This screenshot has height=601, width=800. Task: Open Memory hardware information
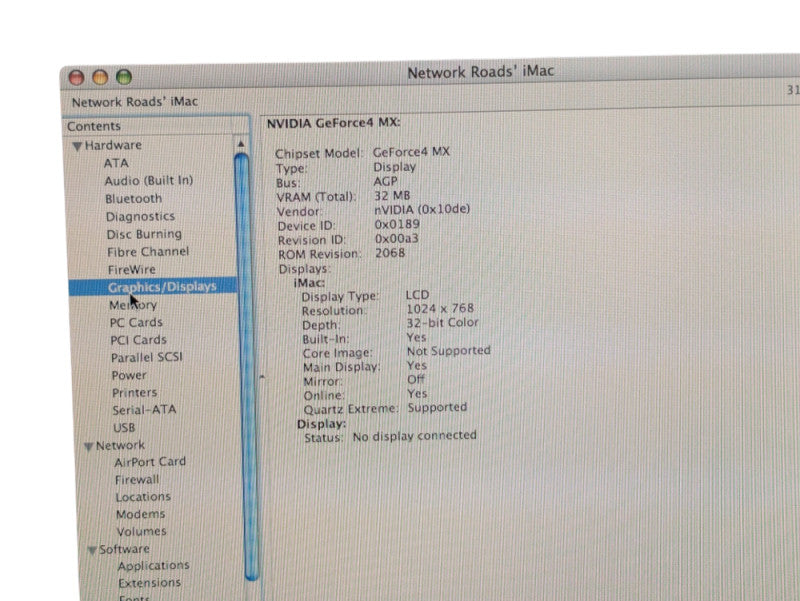coord(133,305)
